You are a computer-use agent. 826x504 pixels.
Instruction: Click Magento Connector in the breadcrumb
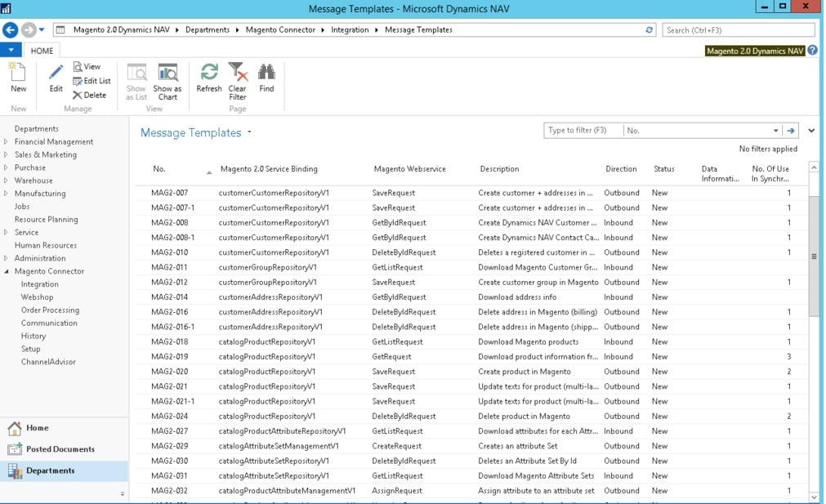click(280, 30)
